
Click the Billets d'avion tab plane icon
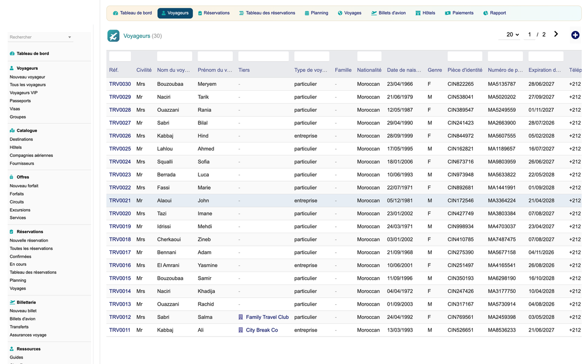pos(374,13)
